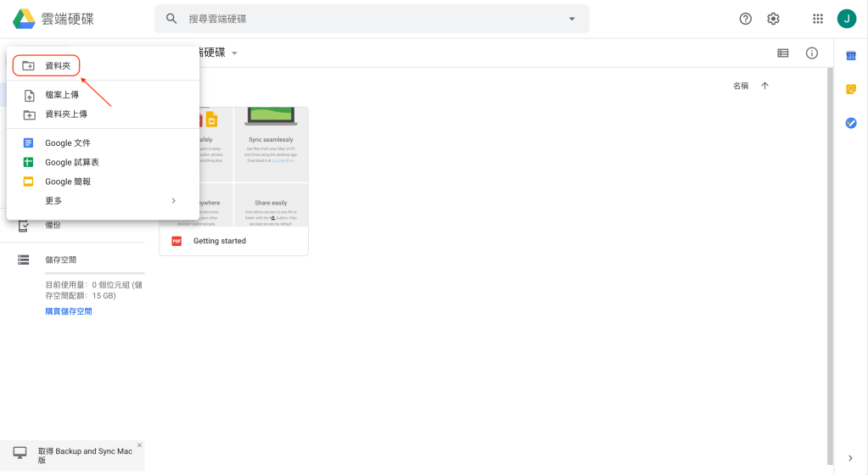
Task: Expand the 更多 submenu arrow
Action: coord(174,201)
